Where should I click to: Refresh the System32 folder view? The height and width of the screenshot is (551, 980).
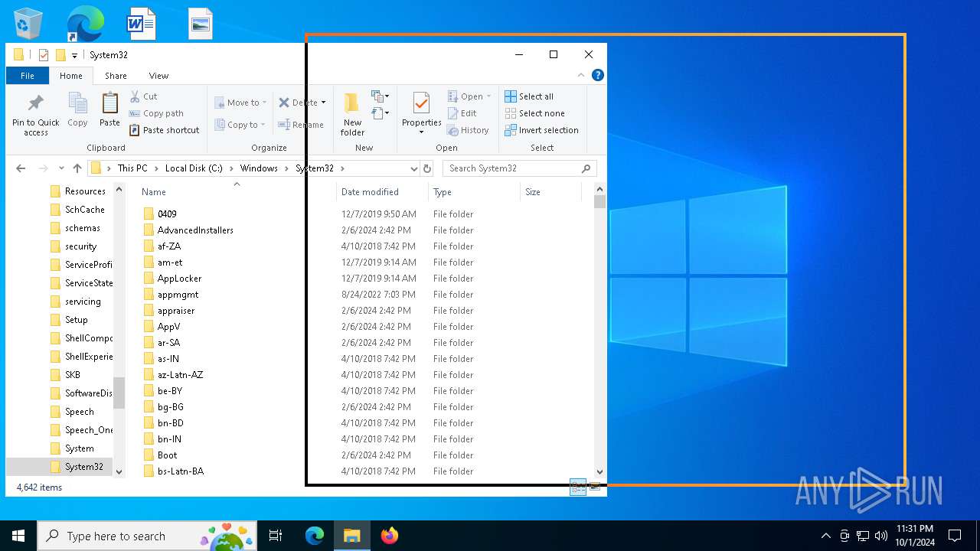pos(427,168)
